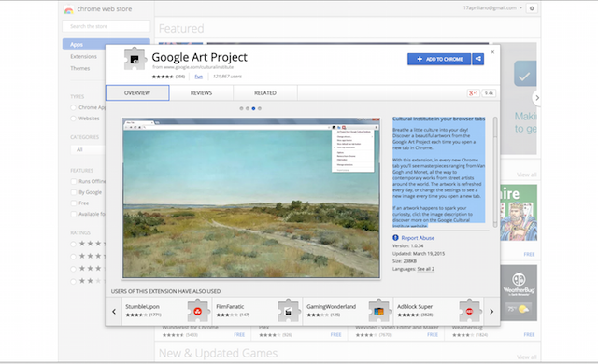
Task: Select the first screenshot carousel dot
Action: point(241,108)
